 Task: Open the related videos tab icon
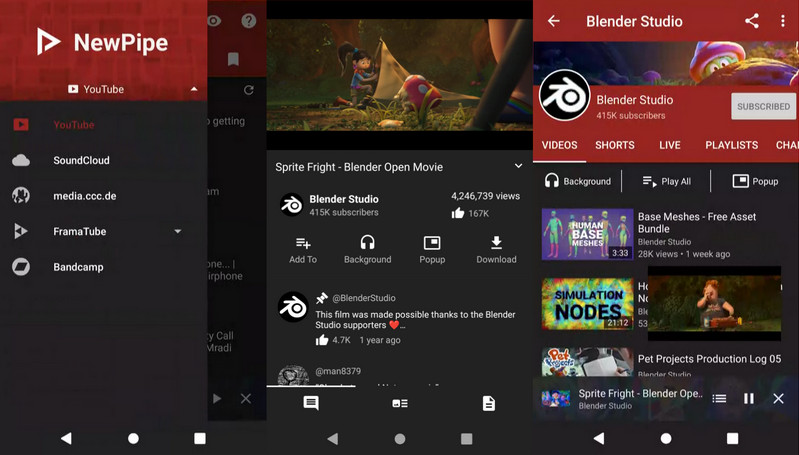(x=400, y=403)
